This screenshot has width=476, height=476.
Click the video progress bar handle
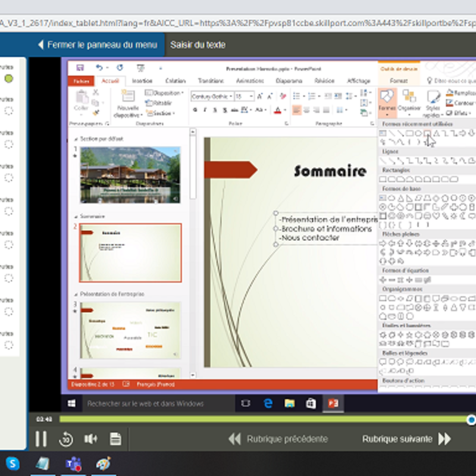471,420
